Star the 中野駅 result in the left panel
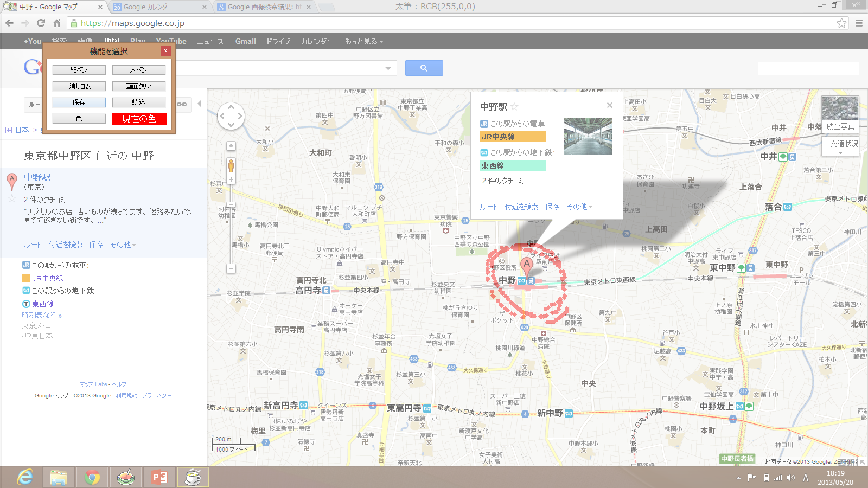The image size is (868, 488). [12, 198]
